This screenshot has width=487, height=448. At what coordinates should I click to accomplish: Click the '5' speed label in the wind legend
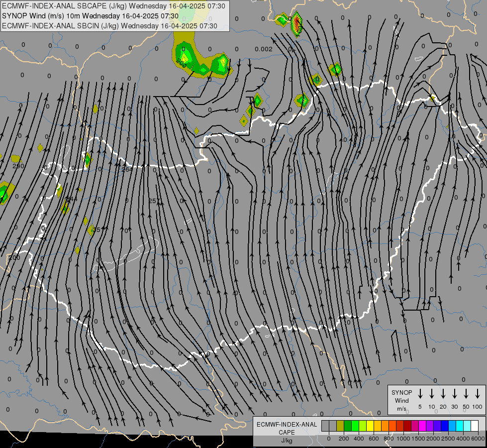420,407
